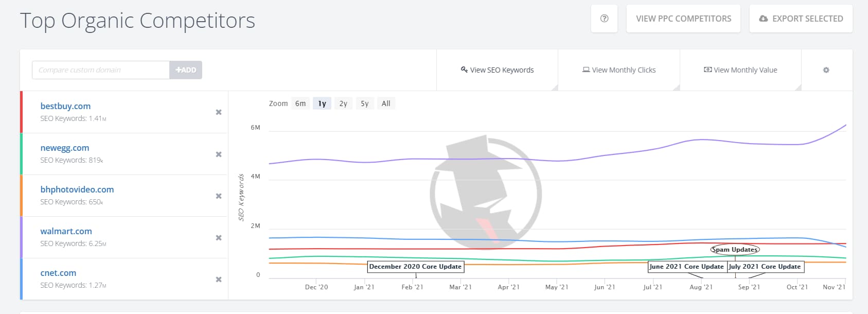Click the Spam Updates chart marker
The height and width of the screenshot is (314, 868).
pyautogui.click(x=734, y=250)
